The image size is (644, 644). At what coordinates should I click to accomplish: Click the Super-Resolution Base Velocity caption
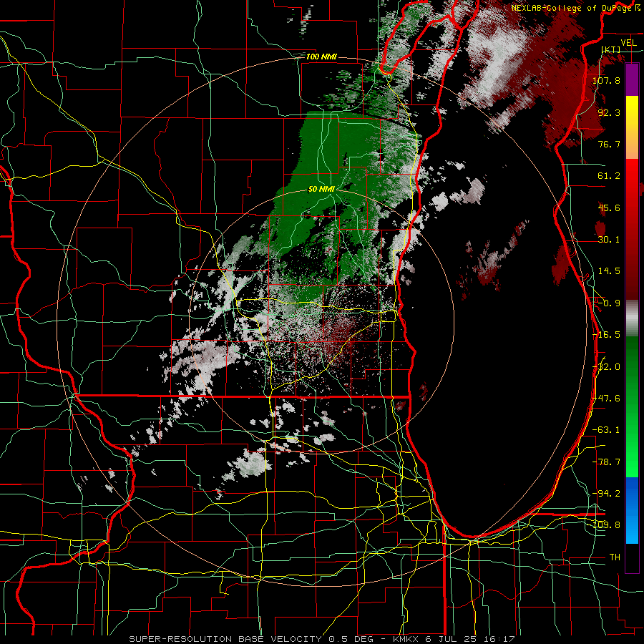(322, 639)
